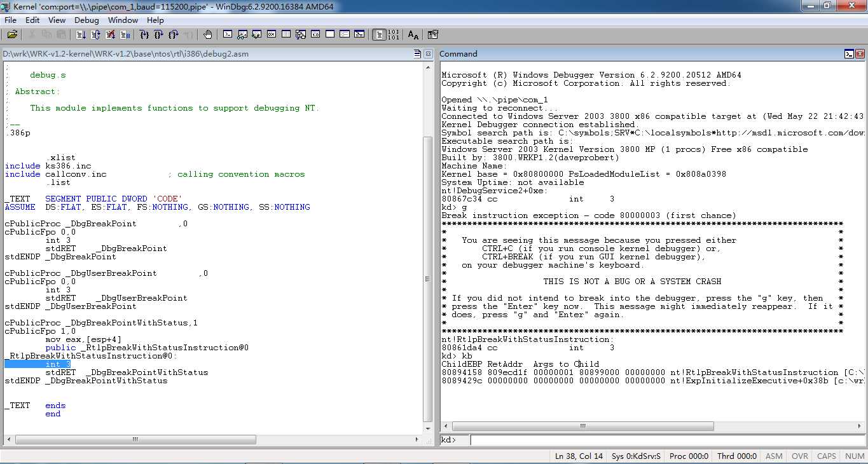Click the Restart debugging toolbar icon
Viewport: 868px width, 464px height.
click(x=95, y=34)
